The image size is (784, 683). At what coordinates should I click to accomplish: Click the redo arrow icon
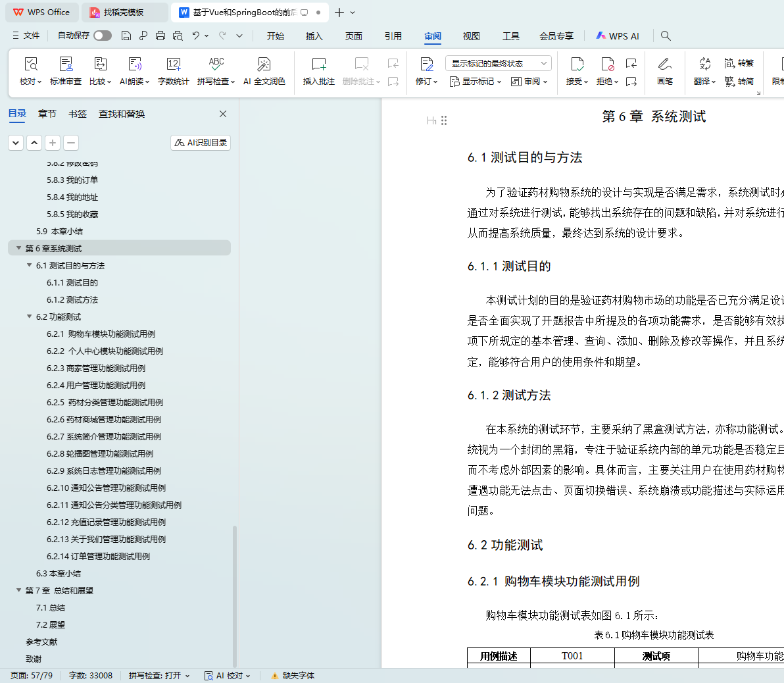(x=222, y=36)
